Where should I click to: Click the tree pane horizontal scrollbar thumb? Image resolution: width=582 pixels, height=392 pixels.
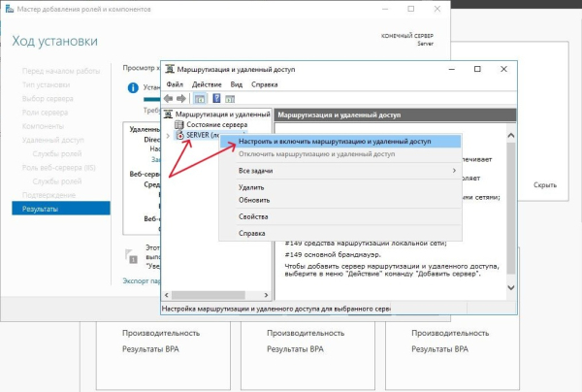pos(209,295)
